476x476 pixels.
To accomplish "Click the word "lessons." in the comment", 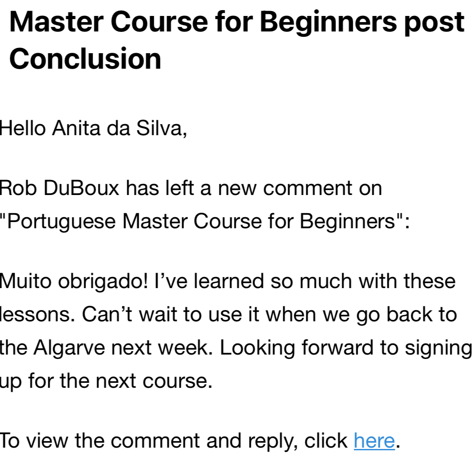I will click(x=37, y=314).
